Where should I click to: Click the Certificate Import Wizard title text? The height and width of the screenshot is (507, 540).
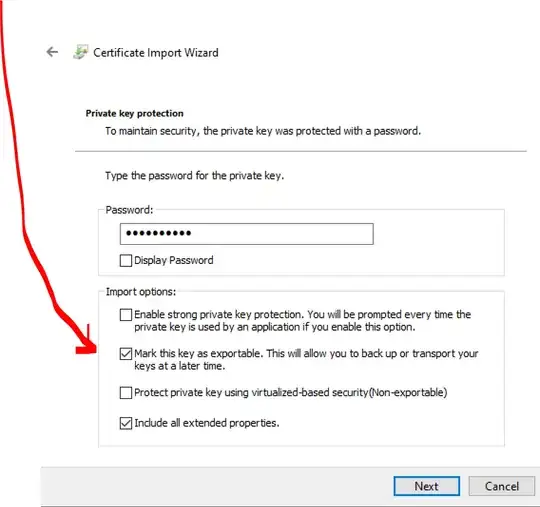pyautogui.click(x=156, y=53)
